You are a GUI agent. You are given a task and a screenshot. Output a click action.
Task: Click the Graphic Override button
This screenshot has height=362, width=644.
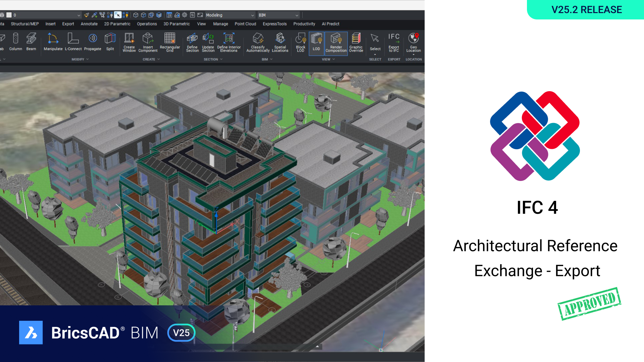356,42
